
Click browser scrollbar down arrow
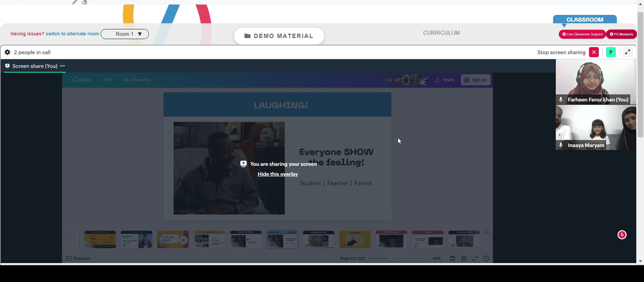point(640,261)
